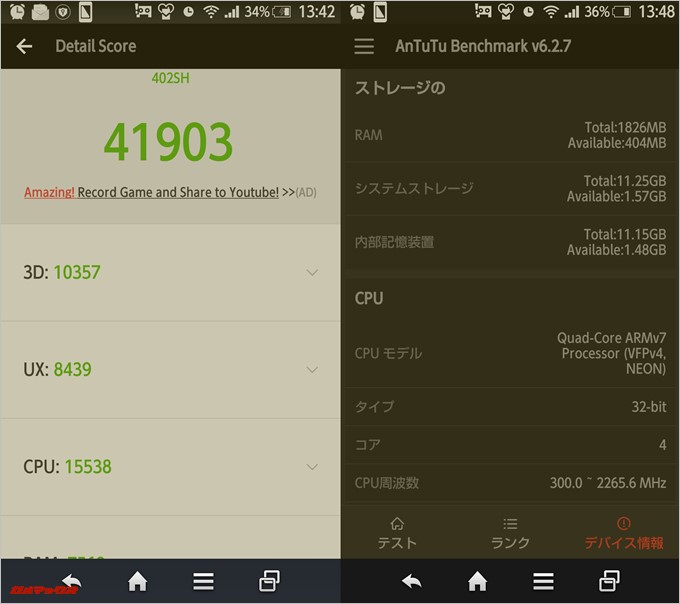Open Record Game and Share to Youtube ad link
Image resolution: width=680 pixels, height=604 pixels.
pos(170,192)
